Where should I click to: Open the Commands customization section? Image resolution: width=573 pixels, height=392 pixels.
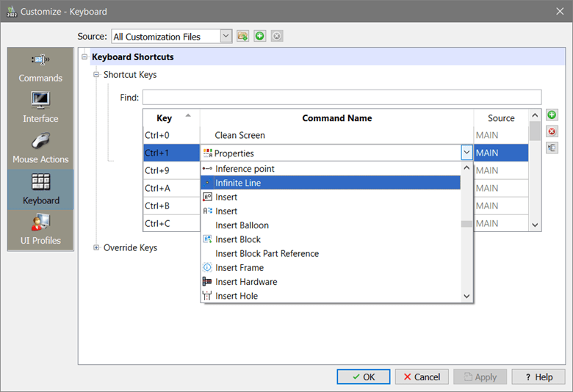coord(40,68)
